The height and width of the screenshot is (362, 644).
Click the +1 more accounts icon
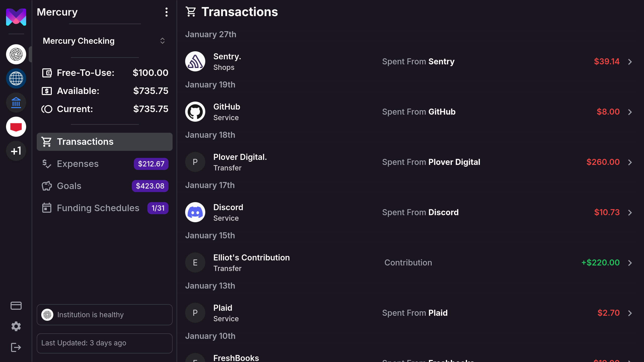tap(16, 151)
